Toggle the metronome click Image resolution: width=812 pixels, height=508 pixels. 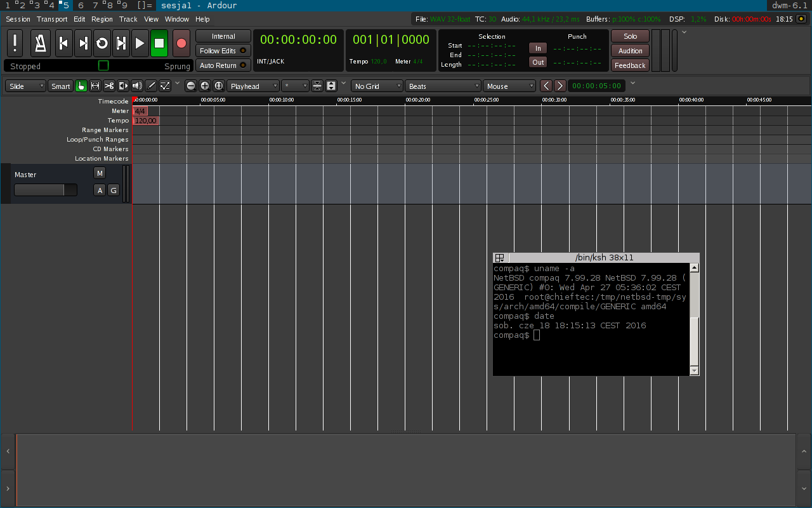point(41,43)
